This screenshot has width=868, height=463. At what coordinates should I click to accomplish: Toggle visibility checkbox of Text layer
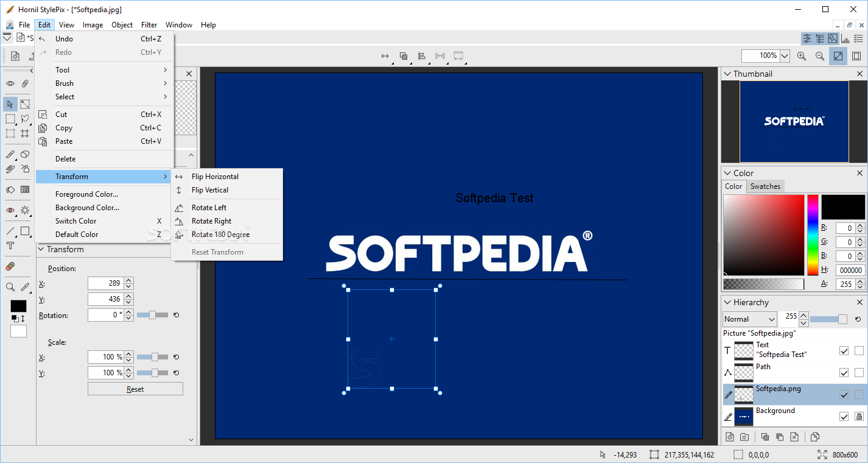pyautogui.click(x=844, y=350)
